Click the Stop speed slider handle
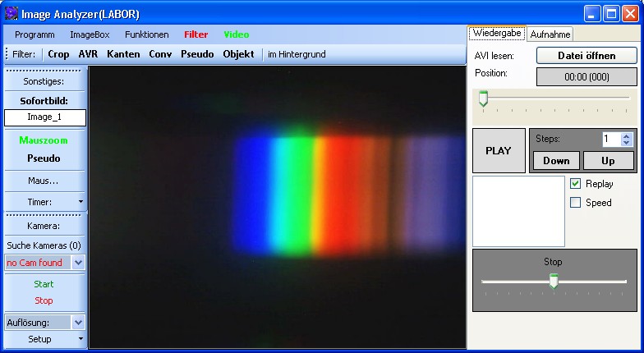 click(554, 282)
